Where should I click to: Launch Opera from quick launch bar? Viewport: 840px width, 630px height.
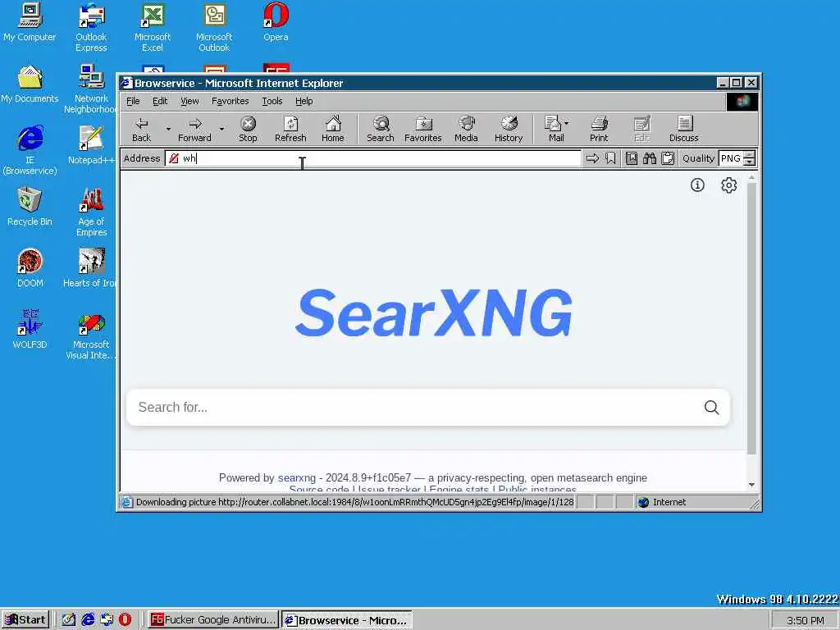tap(125, 620)
